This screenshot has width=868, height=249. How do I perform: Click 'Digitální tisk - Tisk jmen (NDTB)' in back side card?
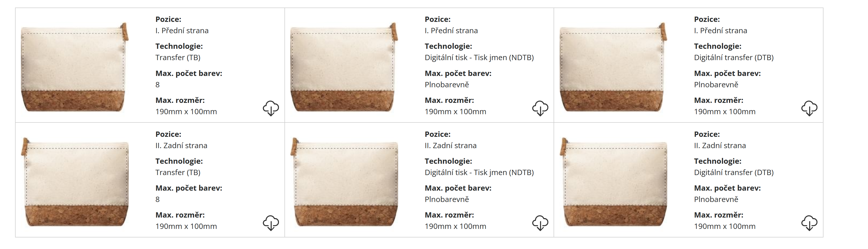[479, 173]
